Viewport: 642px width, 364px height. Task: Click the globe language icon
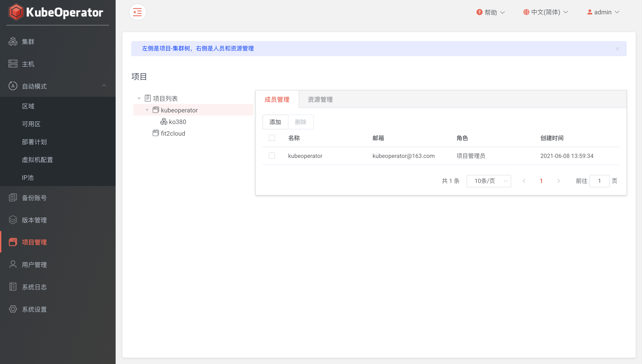[x=526, y=12]
